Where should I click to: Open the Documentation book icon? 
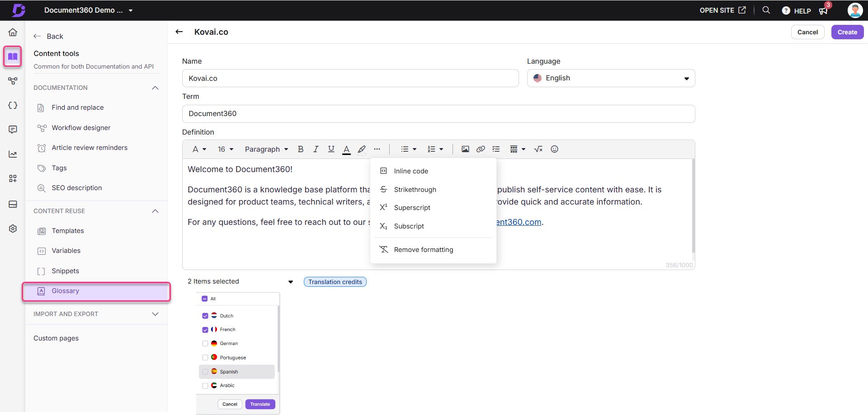[13, 56]
